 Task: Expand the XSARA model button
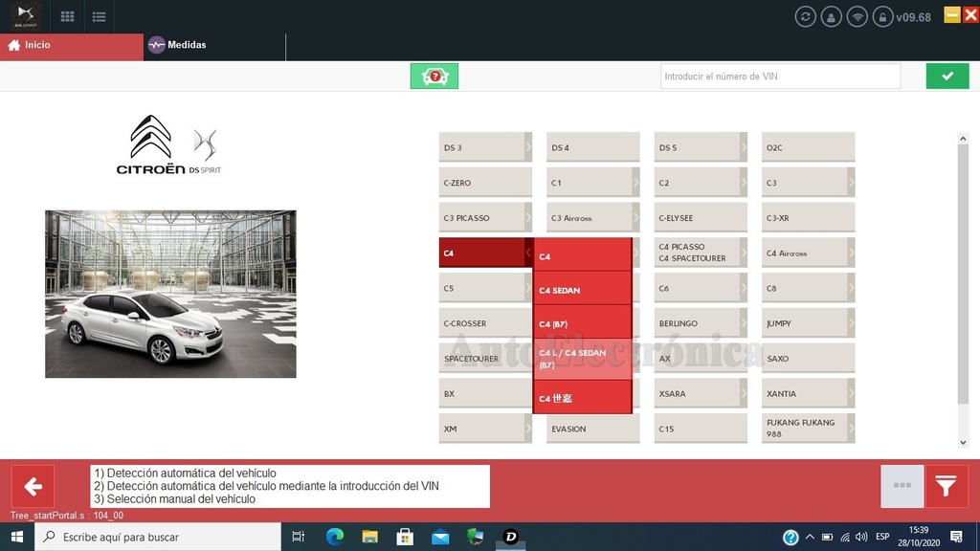pos(701,393)
